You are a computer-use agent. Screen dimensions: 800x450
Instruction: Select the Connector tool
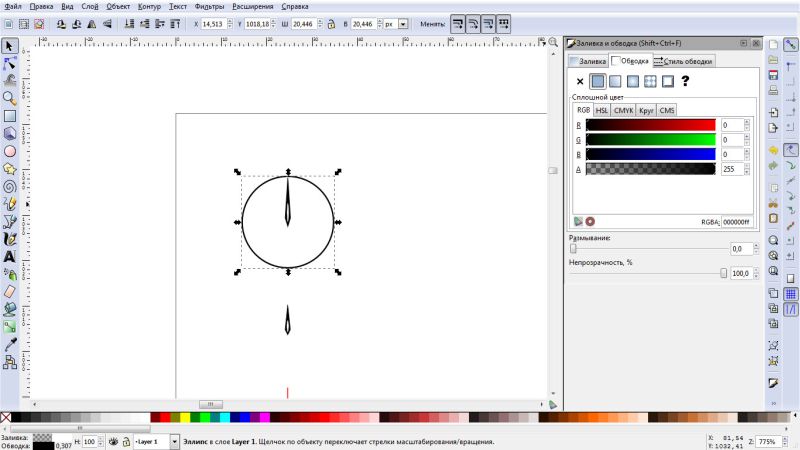(x=10, y=362)
